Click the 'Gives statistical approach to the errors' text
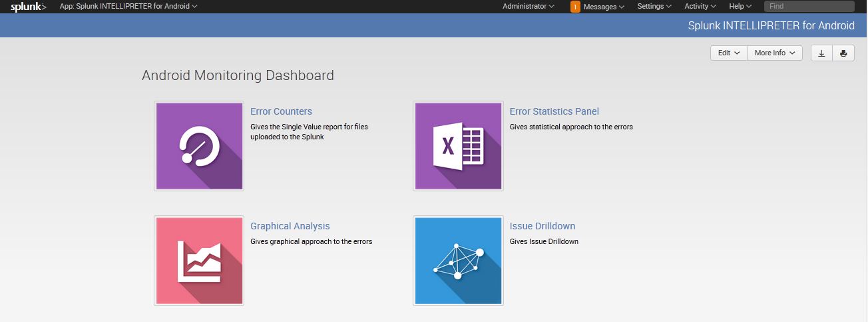The image size is (868, 322). pos(571,127)
